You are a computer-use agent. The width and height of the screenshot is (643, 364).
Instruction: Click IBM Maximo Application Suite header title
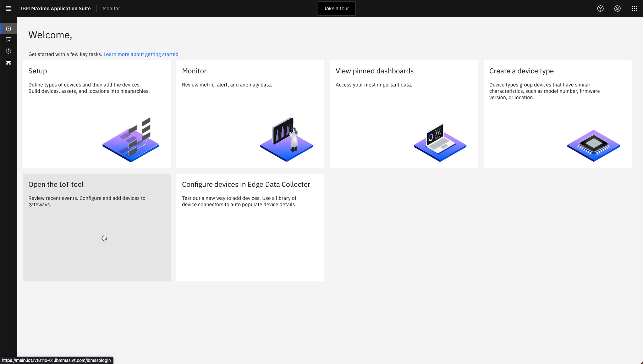coord(56,9)
